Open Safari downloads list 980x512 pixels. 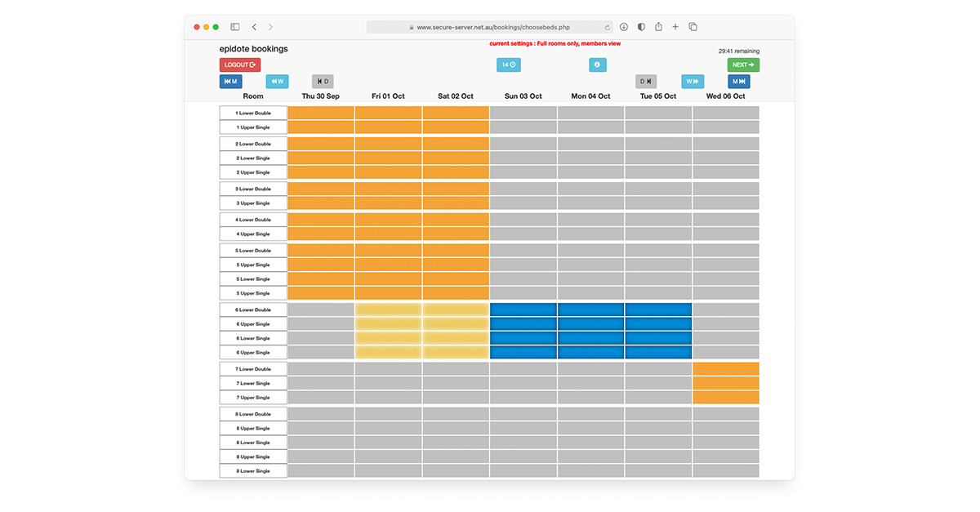(624, 27)
